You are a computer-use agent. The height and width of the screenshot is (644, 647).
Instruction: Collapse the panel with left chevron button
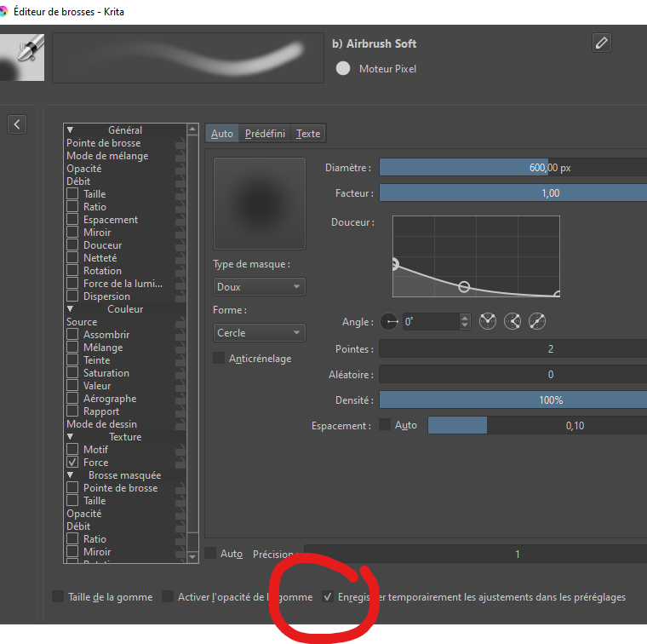tap(17, 124)
